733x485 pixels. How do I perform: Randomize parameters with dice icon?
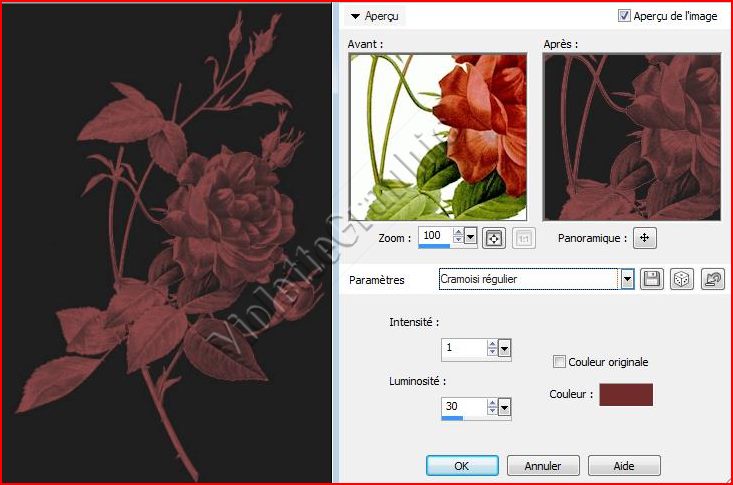click(680, 279)
